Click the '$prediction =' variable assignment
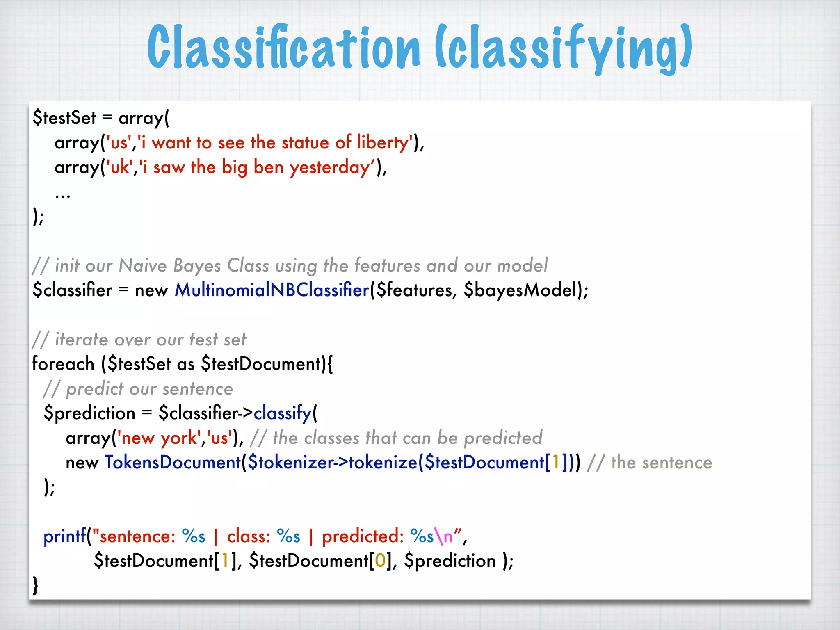The image size is (840, 630). click(x=98, y=413)
